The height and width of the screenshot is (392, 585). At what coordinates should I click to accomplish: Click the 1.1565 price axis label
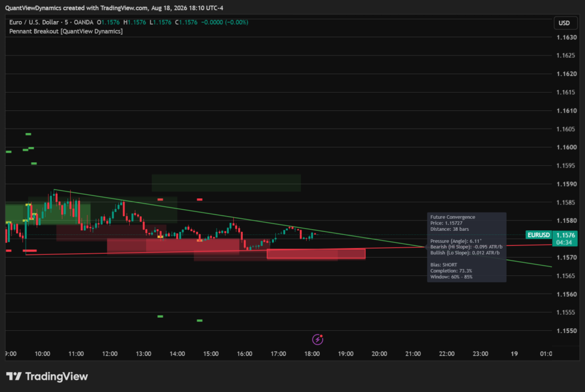tap(566, 276)
